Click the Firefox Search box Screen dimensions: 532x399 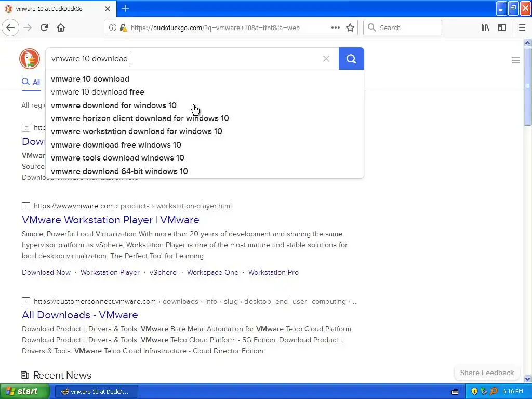[x=403, y=28]
